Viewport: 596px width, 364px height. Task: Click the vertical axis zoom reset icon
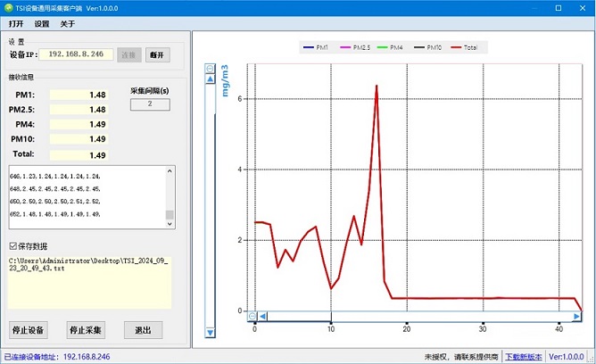[211, 68]
